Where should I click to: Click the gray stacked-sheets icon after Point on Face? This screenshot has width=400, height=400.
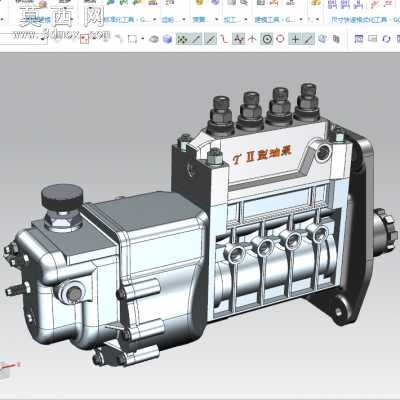pos(336,39)
